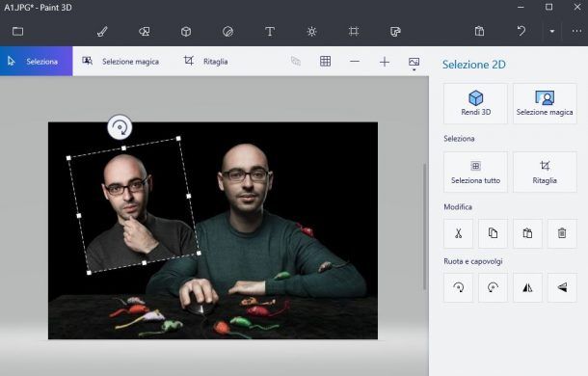Open the Stickers tool
This screenshot has height=376, width=588.
pos(227,32)
